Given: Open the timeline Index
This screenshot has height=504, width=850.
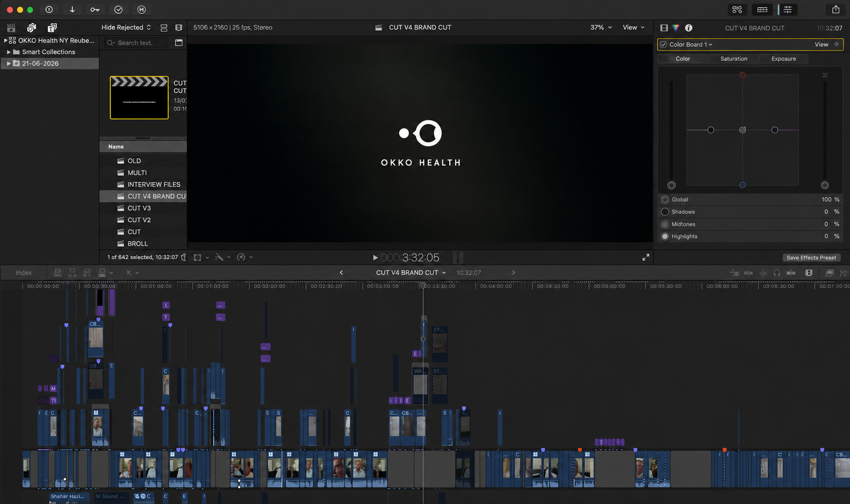Looking at the screenshot, I should point(23,273).
